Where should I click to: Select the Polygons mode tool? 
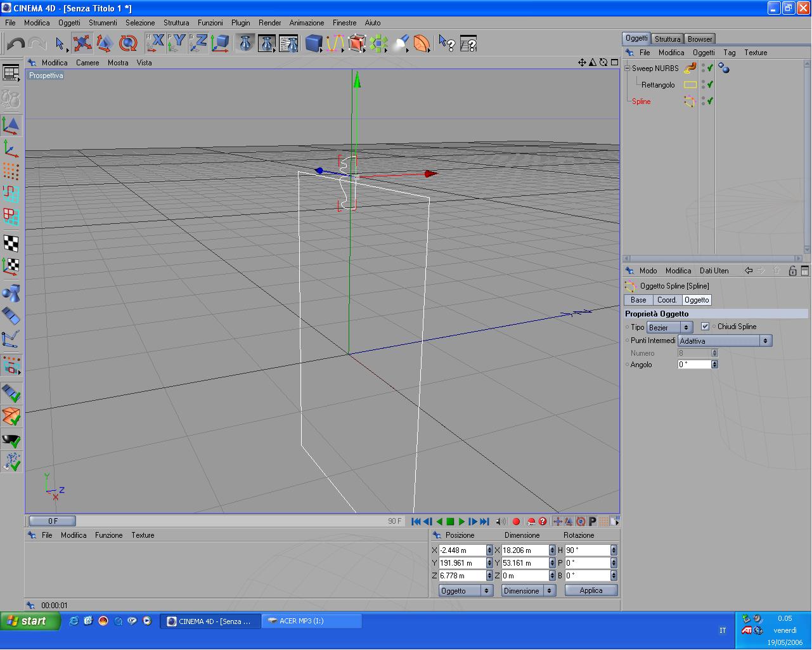point(11,217)
